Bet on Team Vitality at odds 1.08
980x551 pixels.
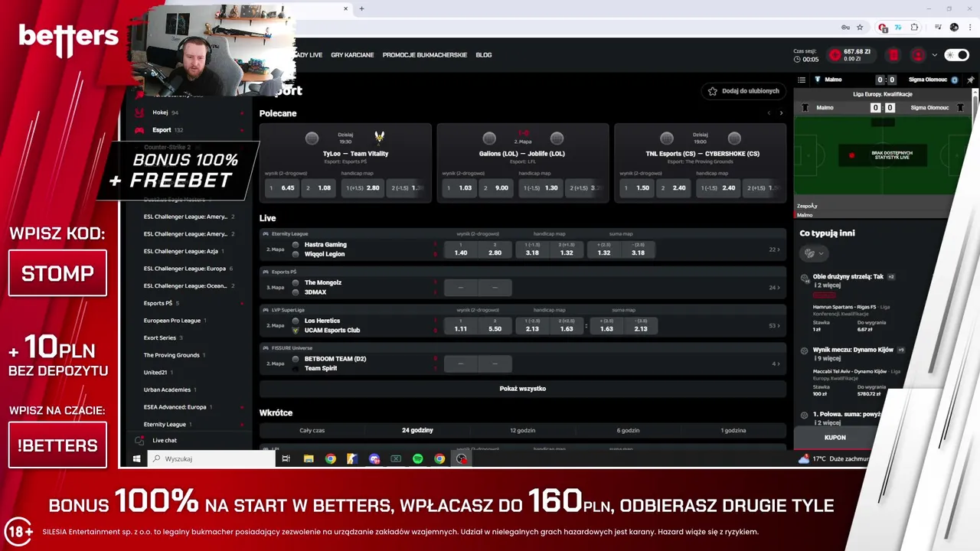click(x=318, y=187)
